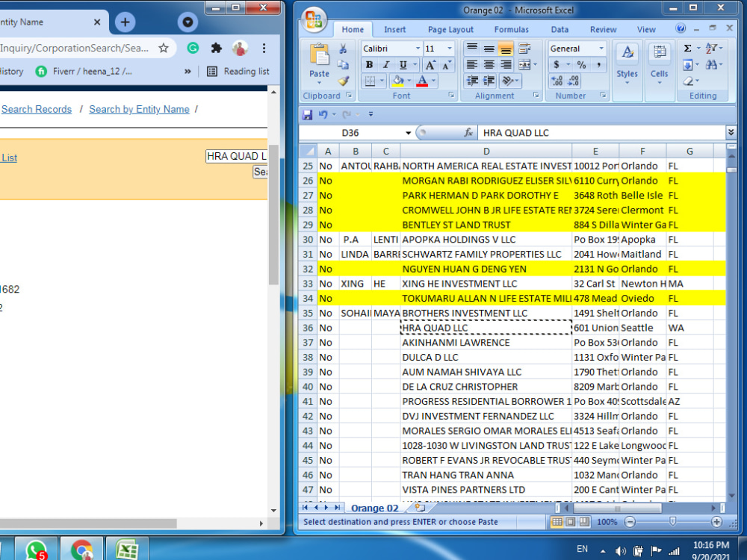The width and height of the screenshot is (747, 560).
Task: Toggle Top Align in Alignment group
Action: click(x=472, y=48)
